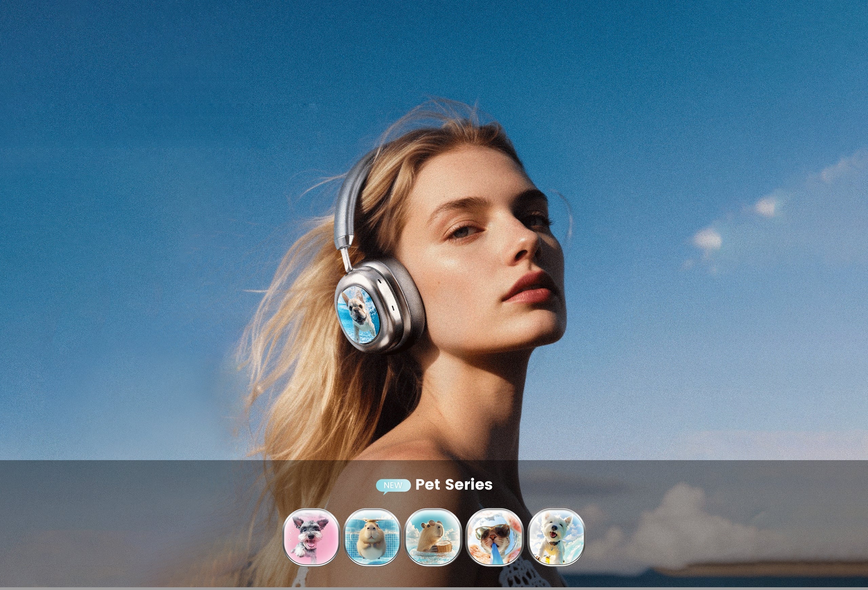The width and height of the screenshot is (868, 590).
Task: Select the gray schnauzer on pink thumbnail
Action: 311,537
